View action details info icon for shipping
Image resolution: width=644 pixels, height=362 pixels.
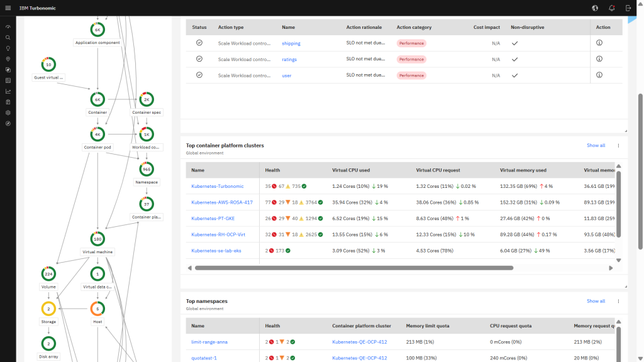(599, 43)
